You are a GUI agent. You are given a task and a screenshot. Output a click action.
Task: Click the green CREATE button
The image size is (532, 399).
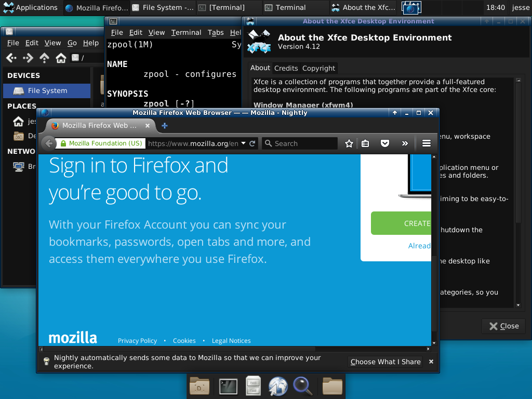(x=401, y=223)
